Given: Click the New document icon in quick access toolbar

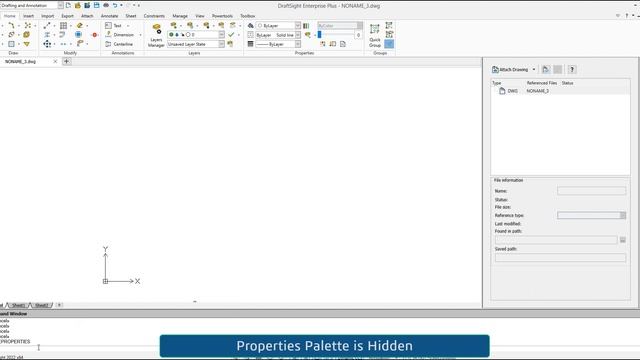Looking at the screenshot, I should (x=69, y=5).
